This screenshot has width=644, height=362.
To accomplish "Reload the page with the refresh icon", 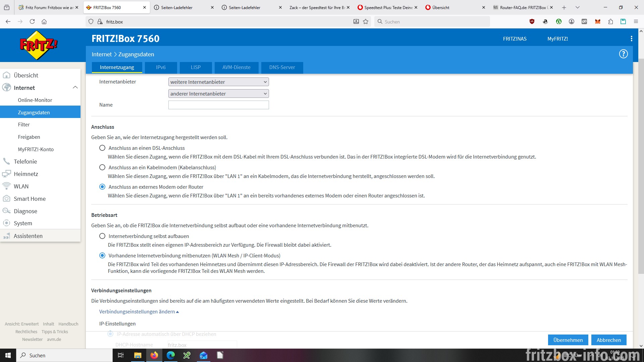I will [32, 21].
